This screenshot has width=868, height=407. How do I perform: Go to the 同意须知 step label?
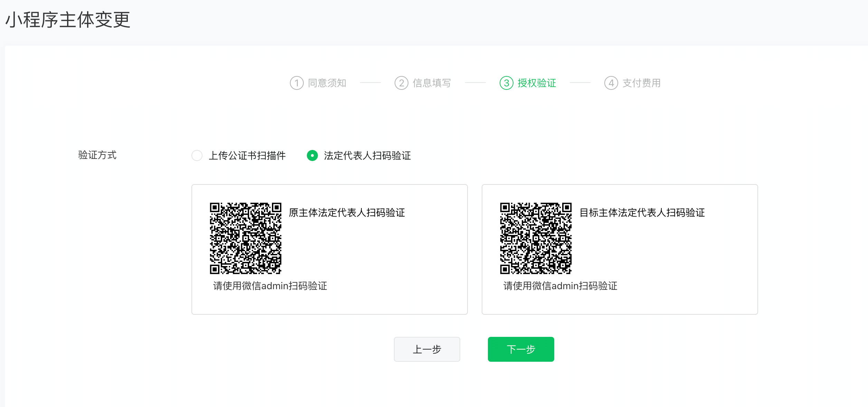327,83
